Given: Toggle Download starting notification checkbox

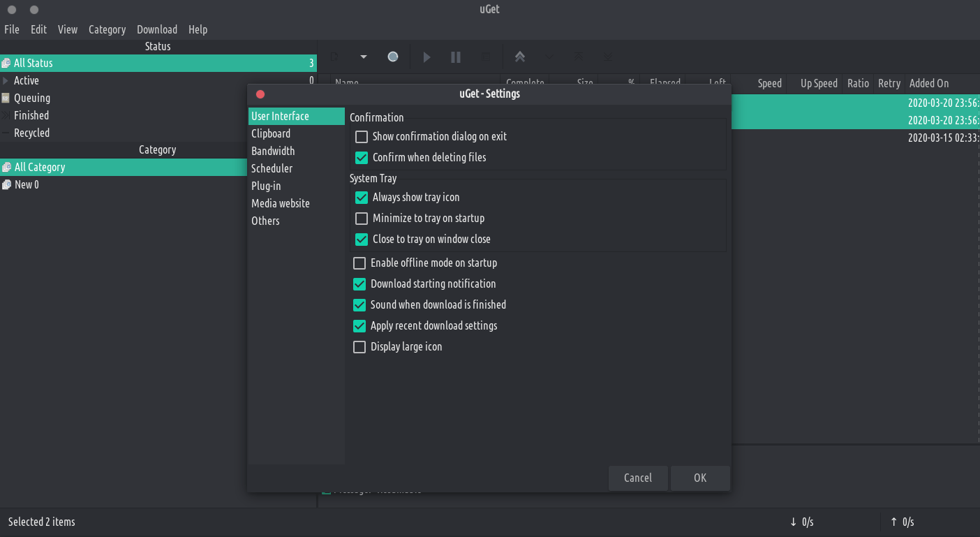Looking at the screenshot, I should (359, 284).
